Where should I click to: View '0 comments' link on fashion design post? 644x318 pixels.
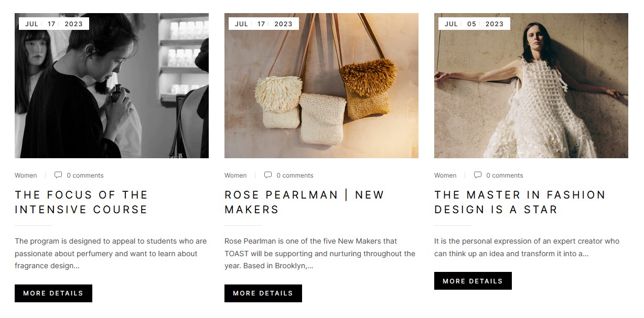(x=505, y=176)
